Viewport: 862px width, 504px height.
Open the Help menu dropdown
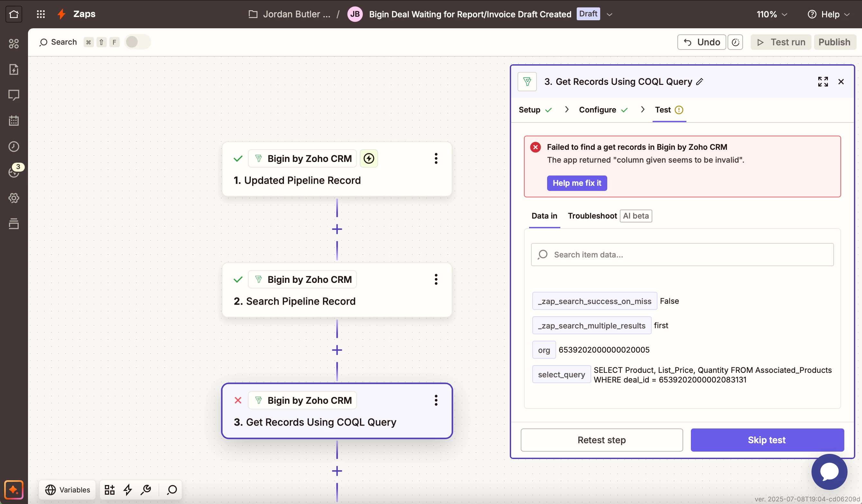(828, 14)
